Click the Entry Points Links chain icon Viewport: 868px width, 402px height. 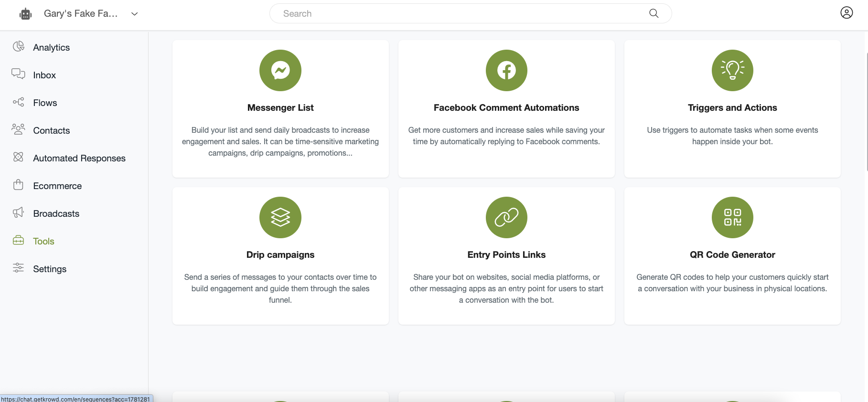coord(506,217)
